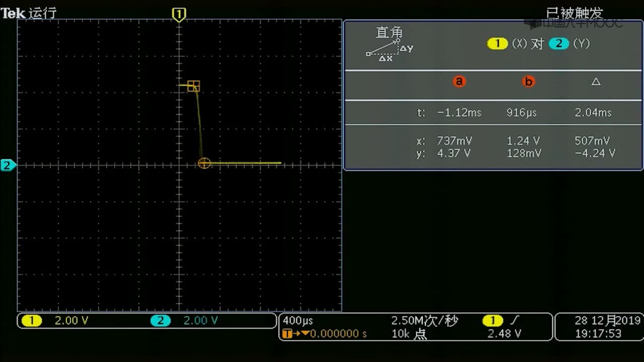644x362 pixels.
Task: Click cursor a y value 4.37 V
Action: (x=454, y=153)
